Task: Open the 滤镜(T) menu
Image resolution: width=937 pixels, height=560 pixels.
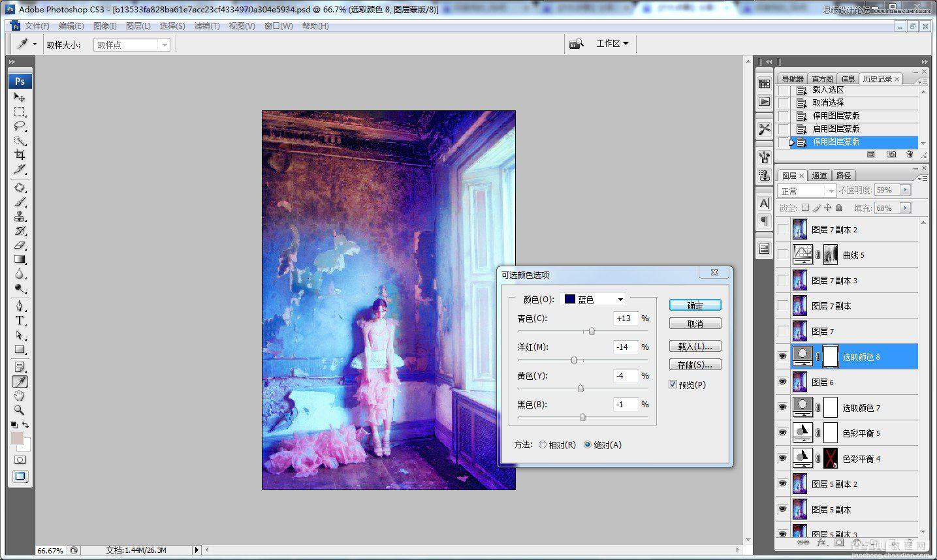Action: pos(206,26)
